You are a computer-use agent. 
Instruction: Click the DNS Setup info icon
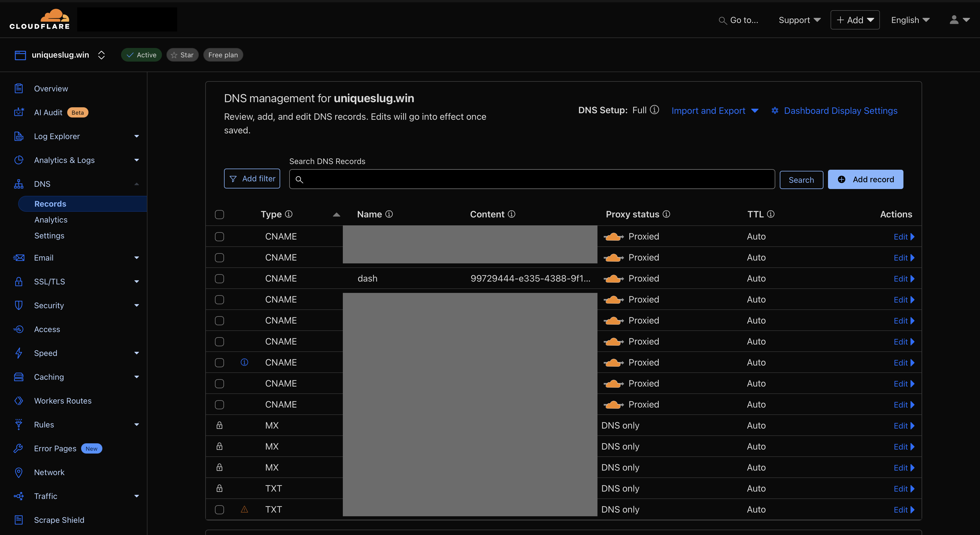[654, 110]
